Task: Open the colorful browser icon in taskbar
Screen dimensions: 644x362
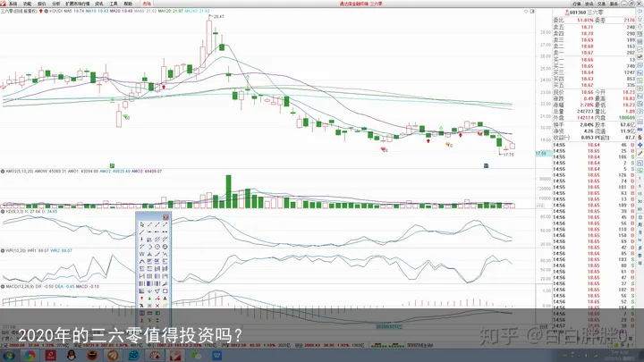Action: (30, 355)
